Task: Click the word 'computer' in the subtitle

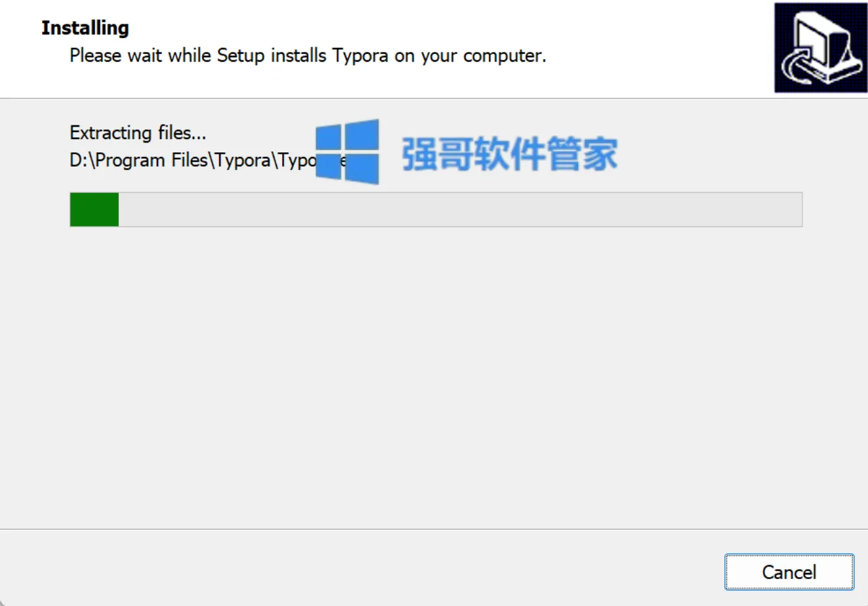Action: click(505, 56)
